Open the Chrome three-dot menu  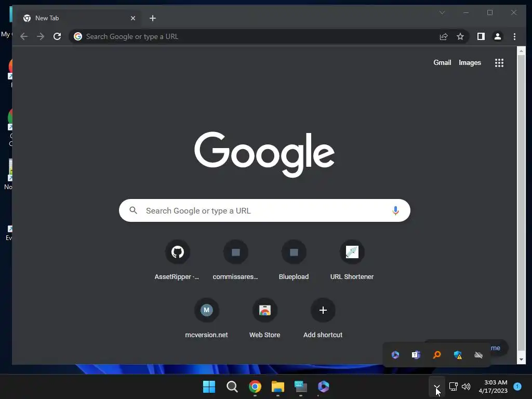(514, 36)
